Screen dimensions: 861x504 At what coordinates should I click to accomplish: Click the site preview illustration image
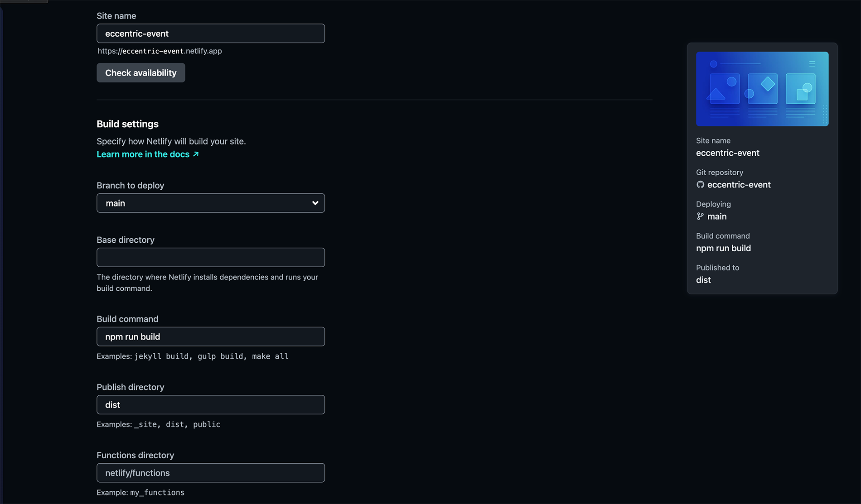click(762, 89)
